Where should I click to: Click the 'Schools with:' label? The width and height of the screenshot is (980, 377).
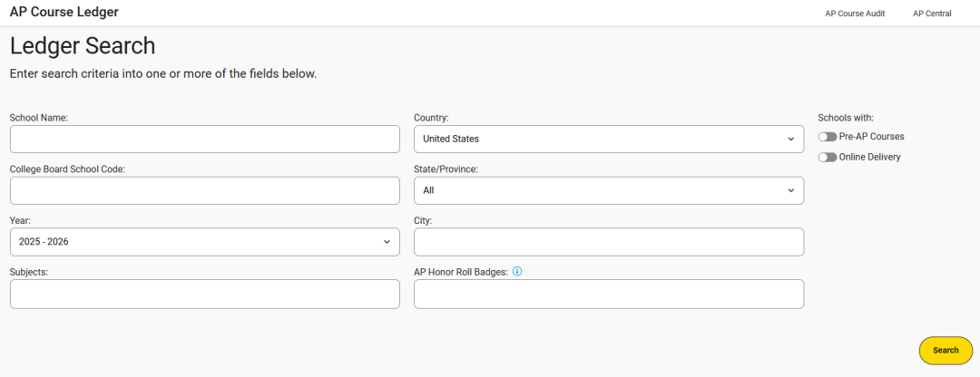846,117
